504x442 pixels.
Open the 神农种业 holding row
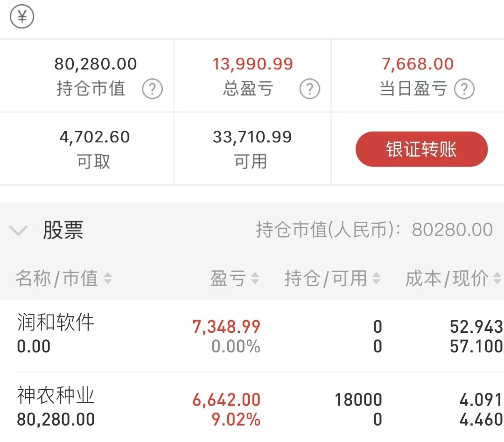pyautogui.click(x=252, y=407)
